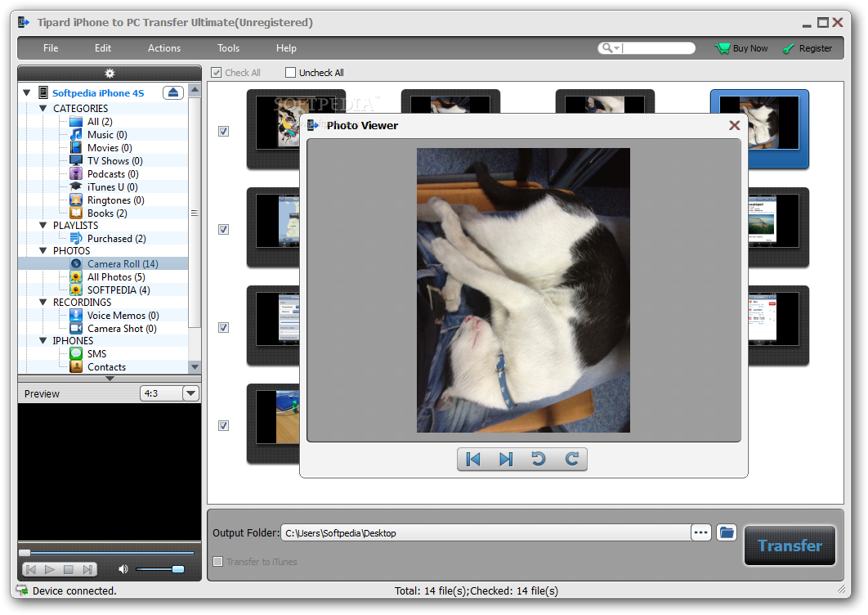Select All (2) category
The width and height of the screenshot is (868, 615).
100,121
